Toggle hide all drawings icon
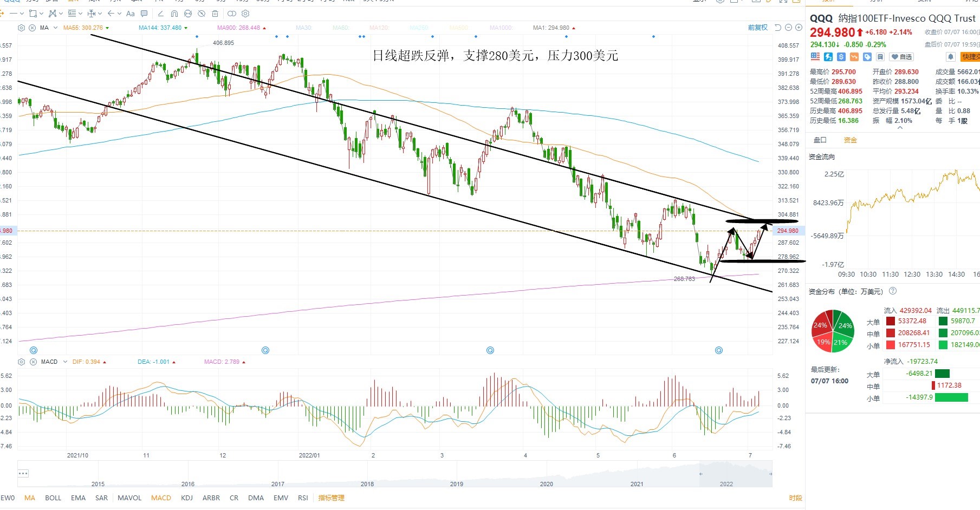The image size is (980, 510). tap(202, 13)
